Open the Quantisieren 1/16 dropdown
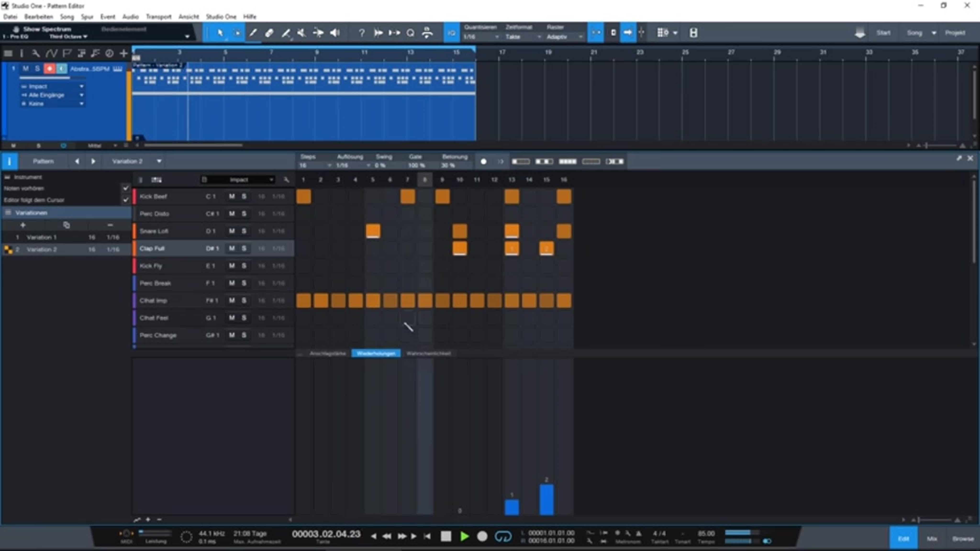The width and height of the screenshot is (980, 551). pos(481,37)
